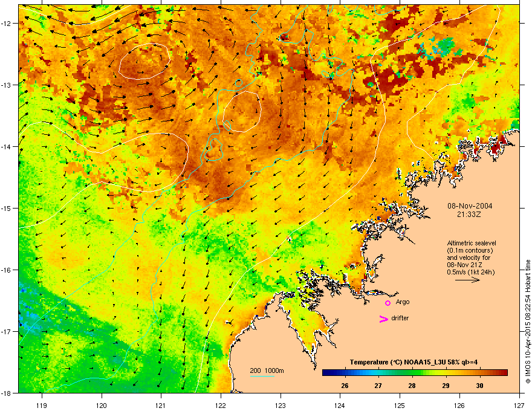Click the color bar tick label '30'
Image resolution: width=532 pixels, height=411 pixels.
(479, 386)
